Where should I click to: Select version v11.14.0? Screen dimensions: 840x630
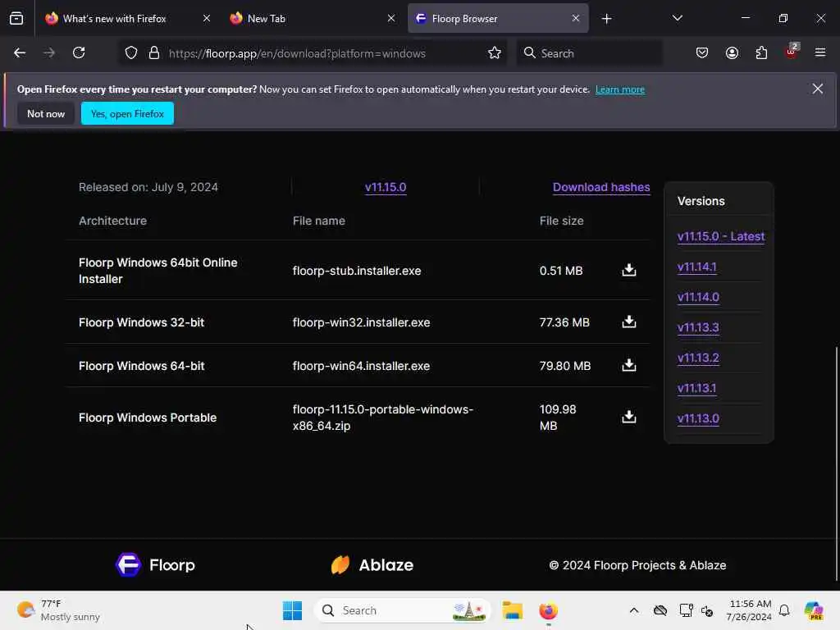[698, 297]
